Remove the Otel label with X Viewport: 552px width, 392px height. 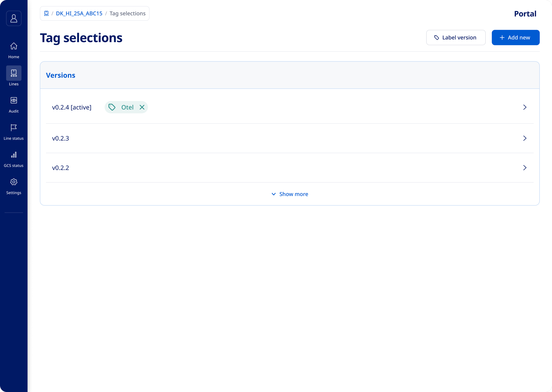click(x=142, y=107)
